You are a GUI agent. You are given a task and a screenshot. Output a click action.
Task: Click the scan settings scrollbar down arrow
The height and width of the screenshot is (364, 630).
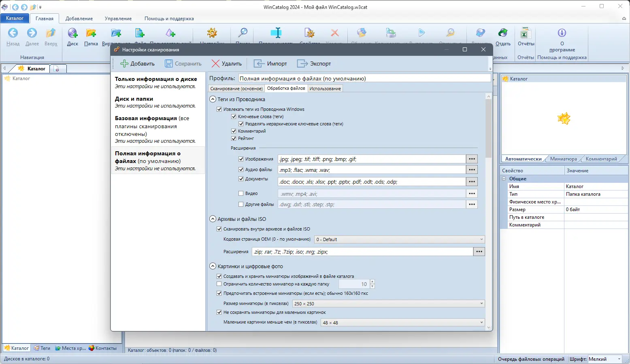pos(489,328)
